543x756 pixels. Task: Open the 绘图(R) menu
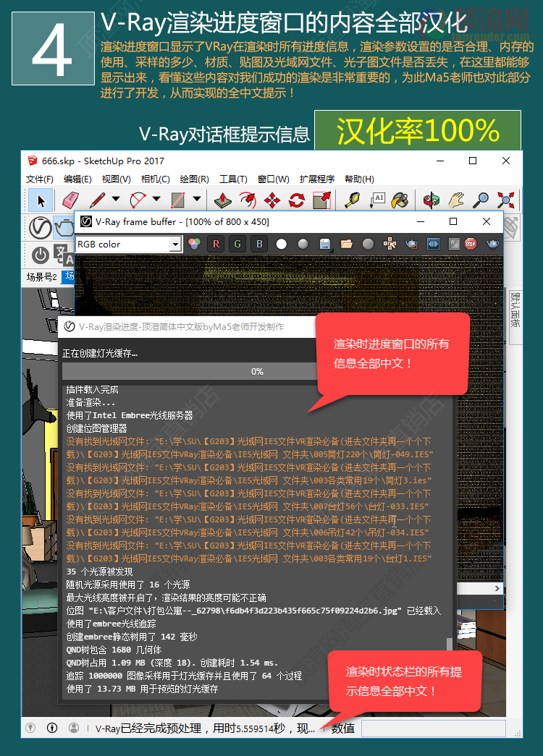coord(195,179)
